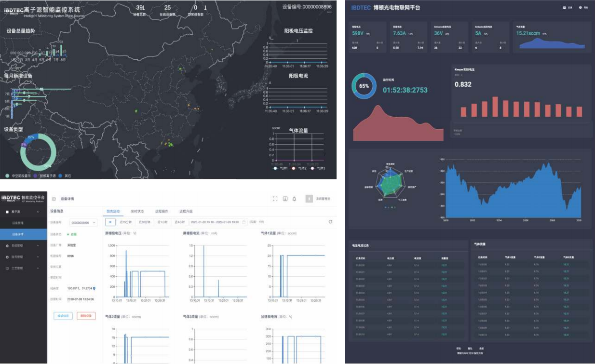Click the Keeper实际电压 value 0.832
Viewport: 595px width, 364px height.
pos(463,84)
